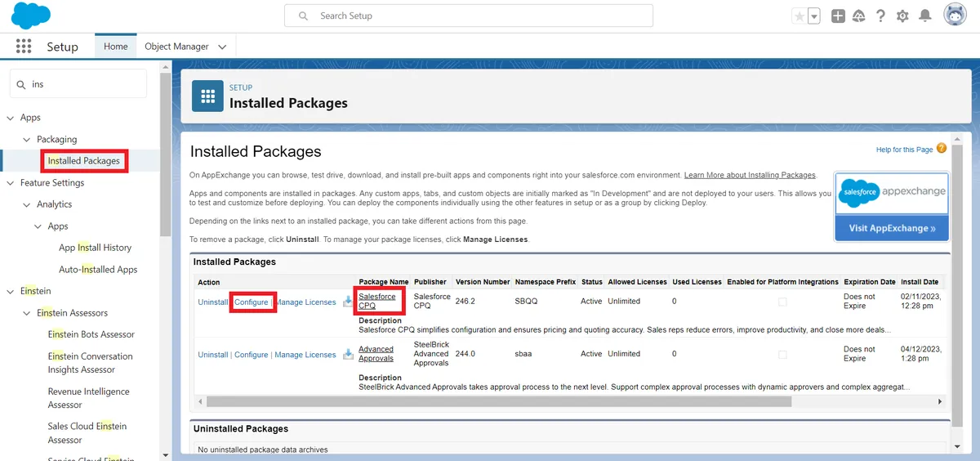The width and height of the screenshot is (980, 461).
Task: Collapse the Feature Settings section
Action: (11, 183)
